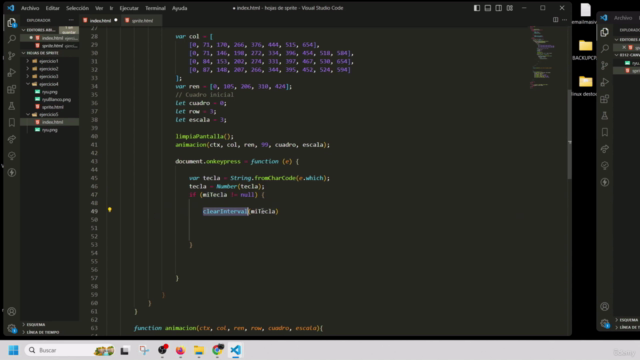Image resolution: width=640 pixels, height=360 pixels.
Task: Open the Live Share arrow icon
Action: pos(11,139)
